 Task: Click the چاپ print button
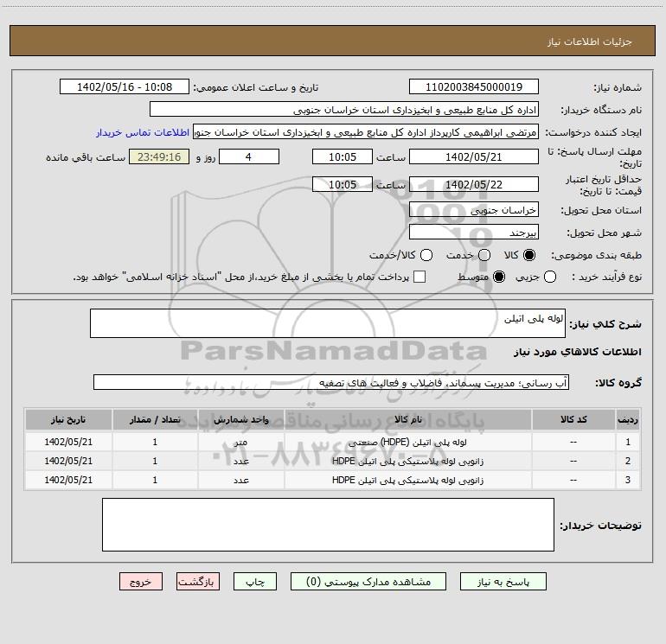coord(255,582)
